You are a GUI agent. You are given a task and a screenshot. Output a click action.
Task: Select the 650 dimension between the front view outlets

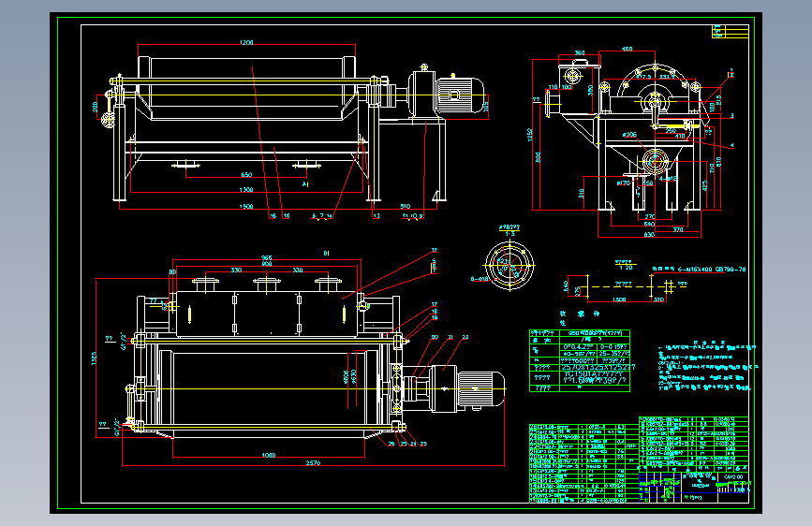pos(246,175)
